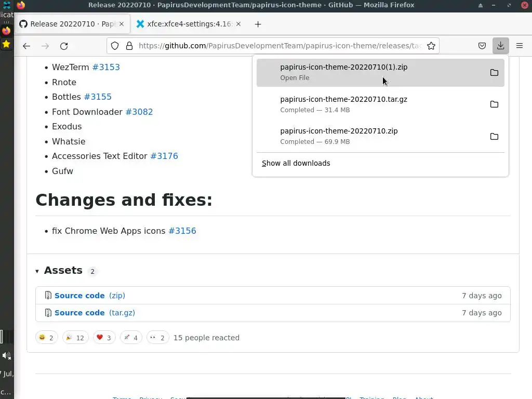
Task: Toggle the eyes reaction with 2 votes
Action: click(158, 338)
